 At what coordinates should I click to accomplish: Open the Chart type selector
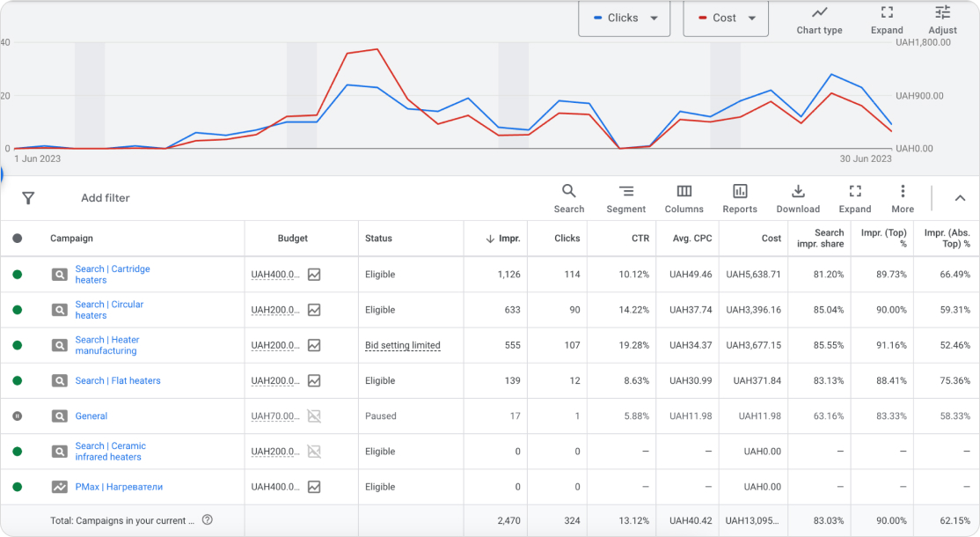(x=819, y=19)
